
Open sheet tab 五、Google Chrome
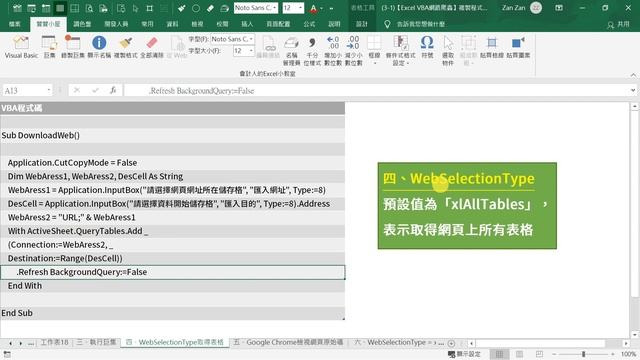(x=288, y=342)
